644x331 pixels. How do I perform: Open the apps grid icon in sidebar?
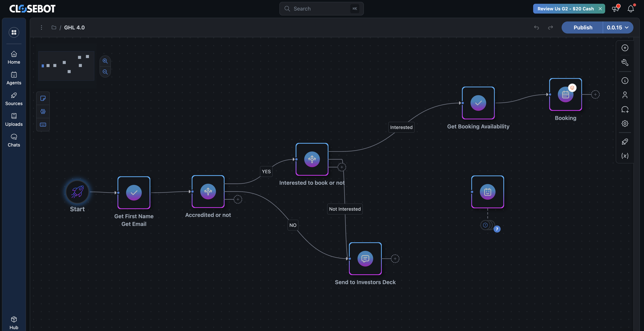click(x=14, y=32)
